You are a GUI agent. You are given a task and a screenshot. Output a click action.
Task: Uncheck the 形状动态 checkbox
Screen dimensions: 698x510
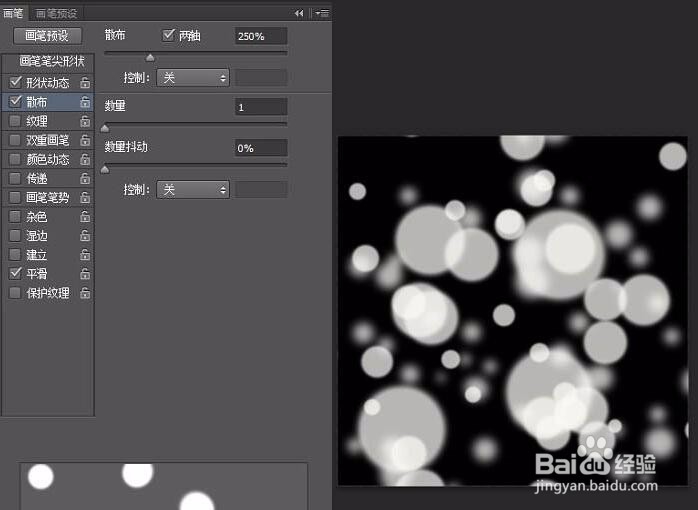coord(16,82)
